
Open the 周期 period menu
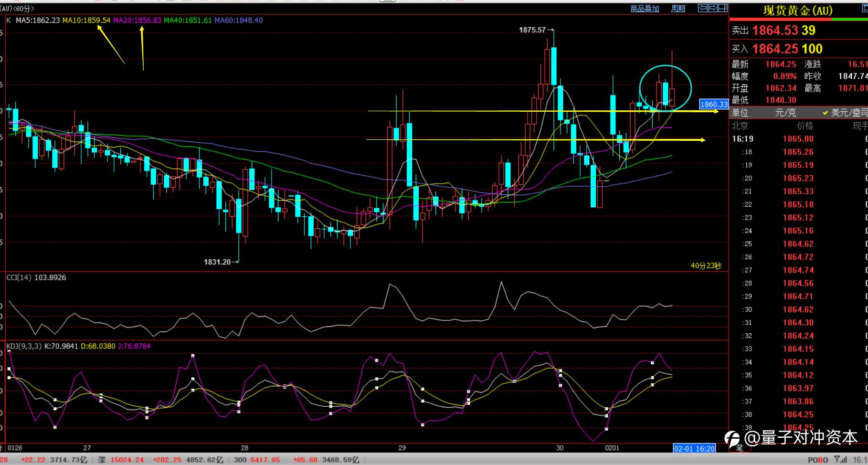tap(678, 9)
